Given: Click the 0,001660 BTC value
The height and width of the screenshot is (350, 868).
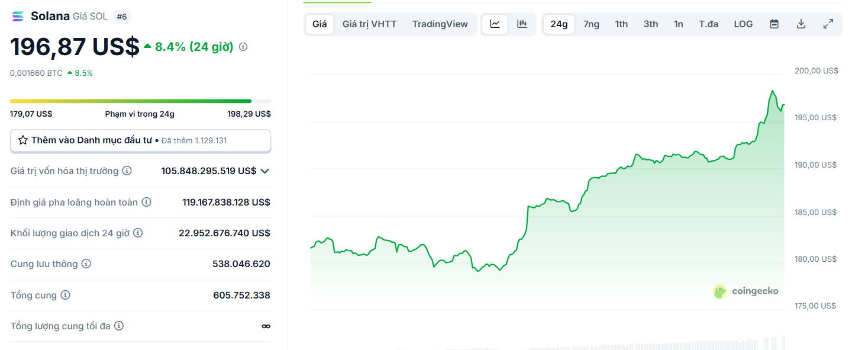Looking at the screenshot, I should pyautogui.click(x=36, y=73).
